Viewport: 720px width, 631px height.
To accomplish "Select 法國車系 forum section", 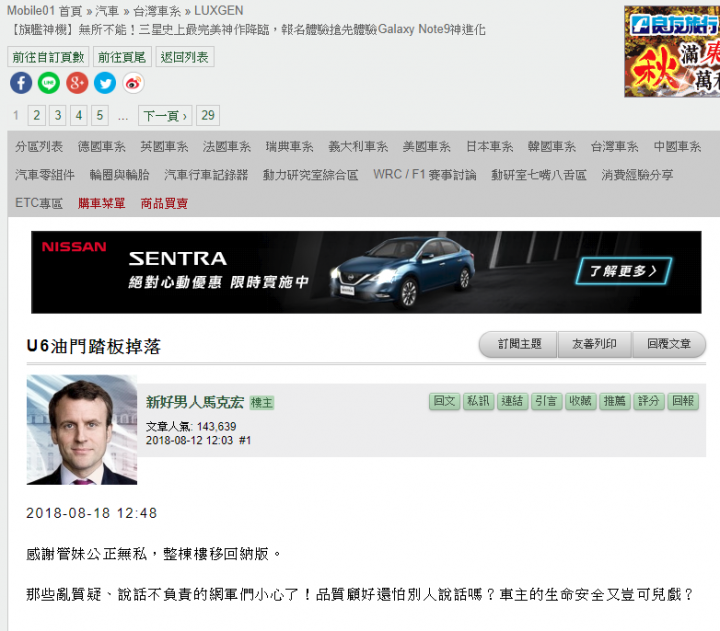I will click(x=227, y=146).
